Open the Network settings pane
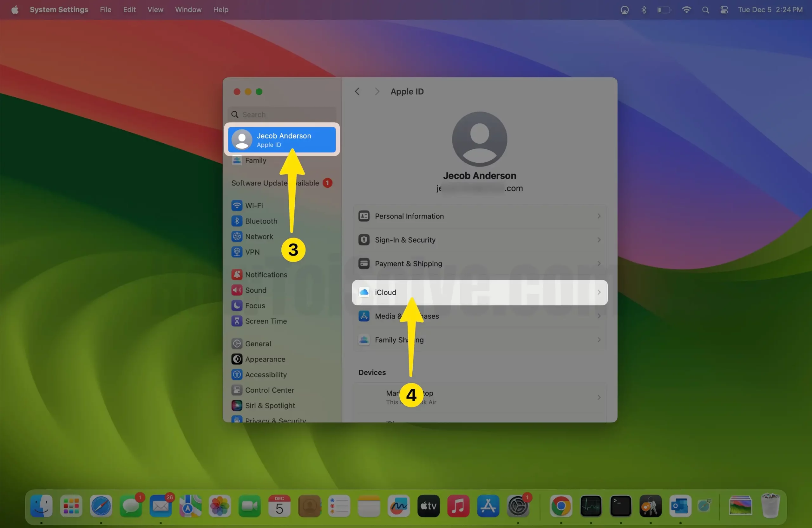812x528 pixels. click(x=259, y=236)
